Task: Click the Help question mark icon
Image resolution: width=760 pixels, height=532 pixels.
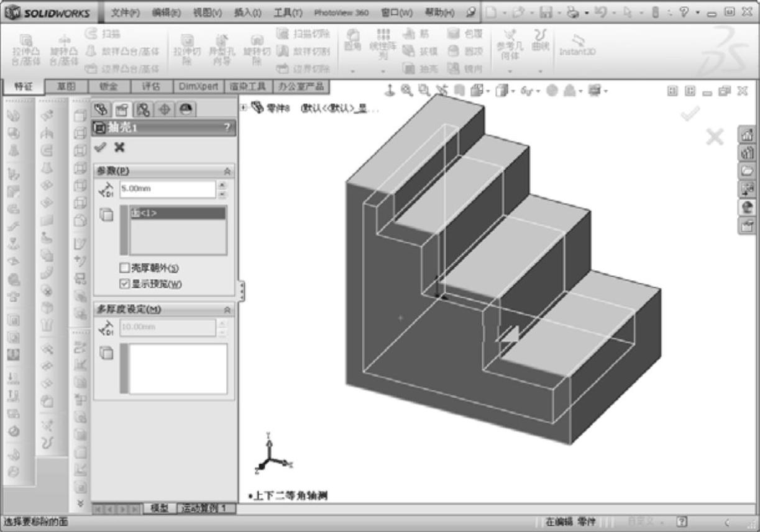Action: 685,12
